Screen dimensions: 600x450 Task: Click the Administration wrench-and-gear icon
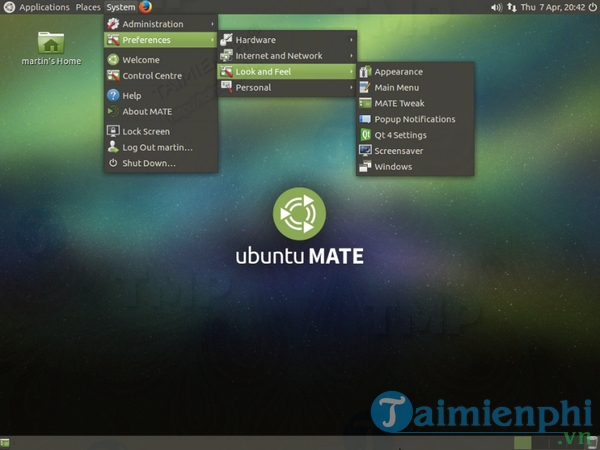tap(113, 24)
